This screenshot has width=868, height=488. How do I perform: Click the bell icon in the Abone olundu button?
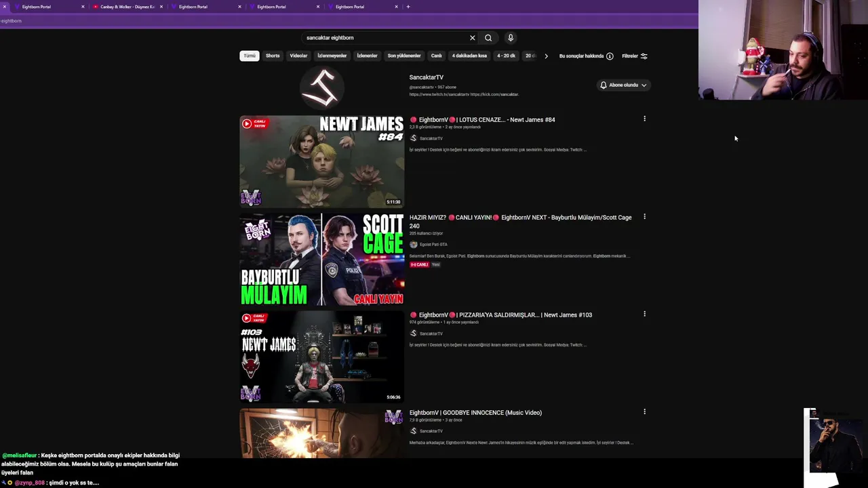[x=603, y=85]
